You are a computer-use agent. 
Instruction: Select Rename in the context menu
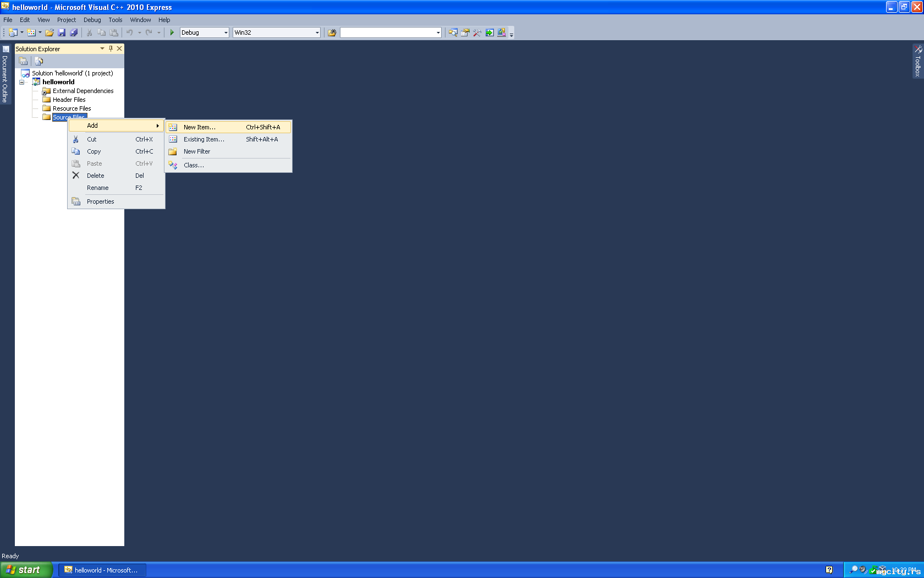pyautogui.click(x=116, y=188)
